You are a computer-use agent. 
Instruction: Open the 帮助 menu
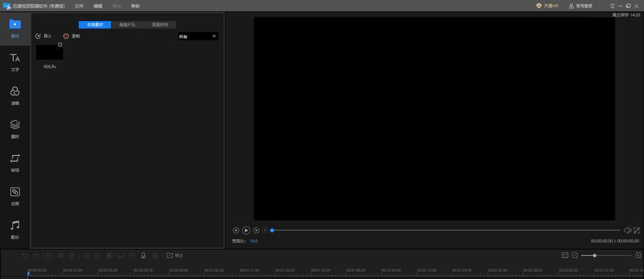pyautogui.click(x=135, y=6)
